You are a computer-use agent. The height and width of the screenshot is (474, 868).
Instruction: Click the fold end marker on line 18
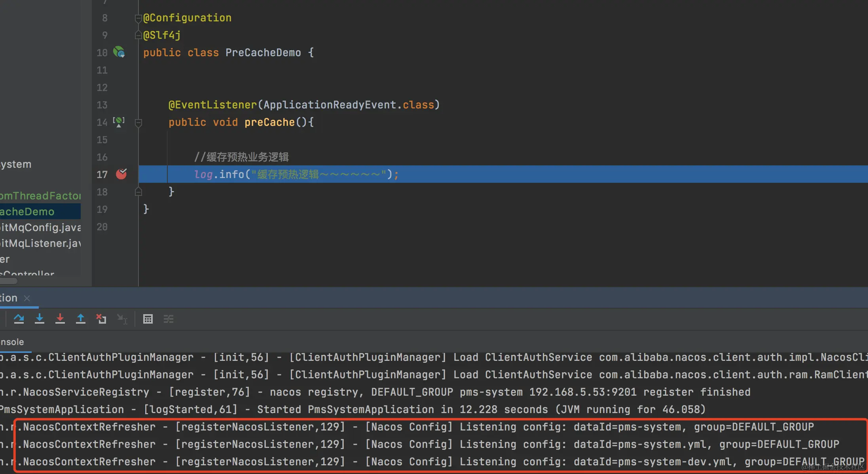click(x=138, y=192)
